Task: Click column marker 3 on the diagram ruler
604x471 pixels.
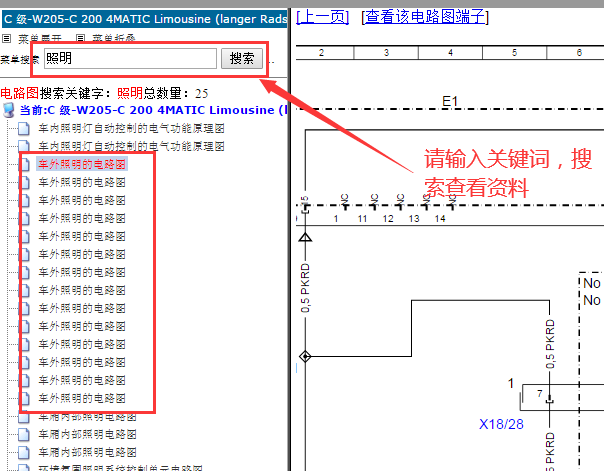Action: click(x=386, y=53)
